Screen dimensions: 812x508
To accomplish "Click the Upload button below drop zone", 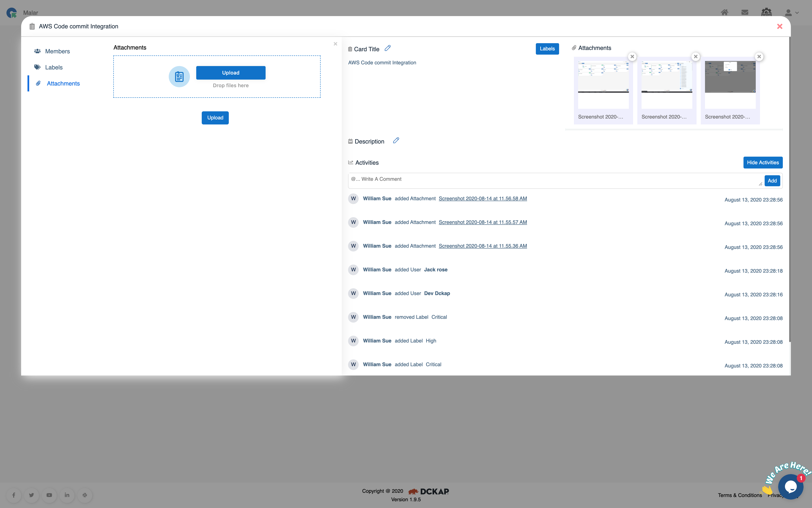I will pyautogui.click(x=215, y=118).
